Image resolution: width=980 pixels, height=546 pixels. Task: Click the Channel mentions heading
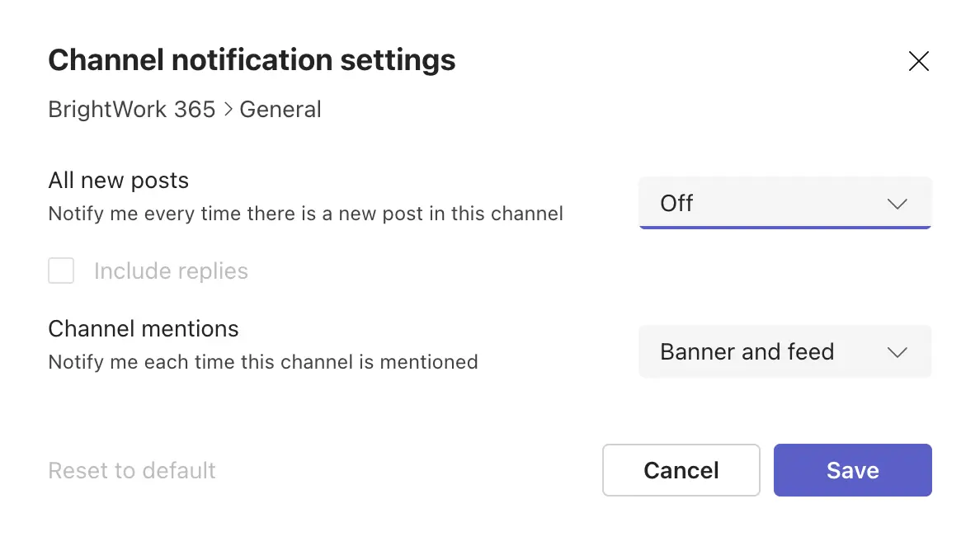144,329
